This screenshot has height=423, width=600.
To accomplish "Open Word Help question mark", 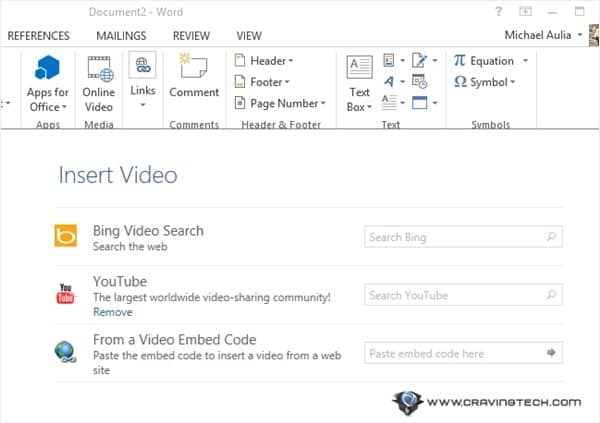I will tap(498, 11).
